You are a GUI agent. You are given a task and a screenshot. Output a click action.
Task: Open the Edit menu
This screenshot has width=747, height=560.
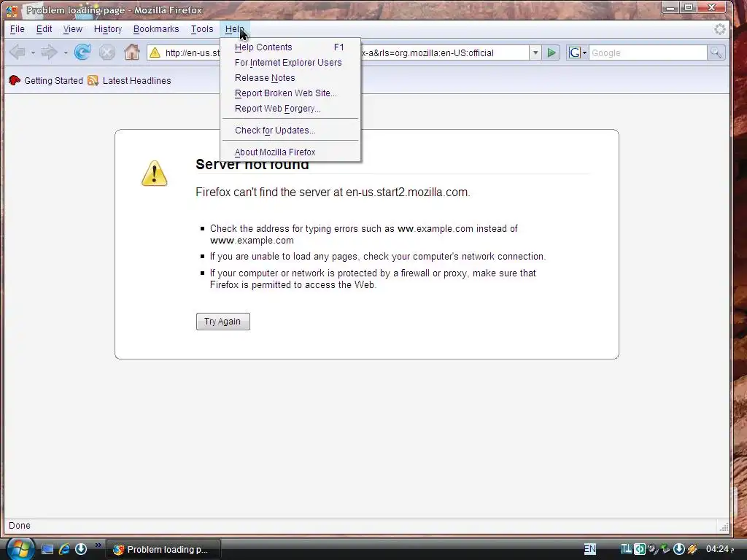(x=44, y=29)
